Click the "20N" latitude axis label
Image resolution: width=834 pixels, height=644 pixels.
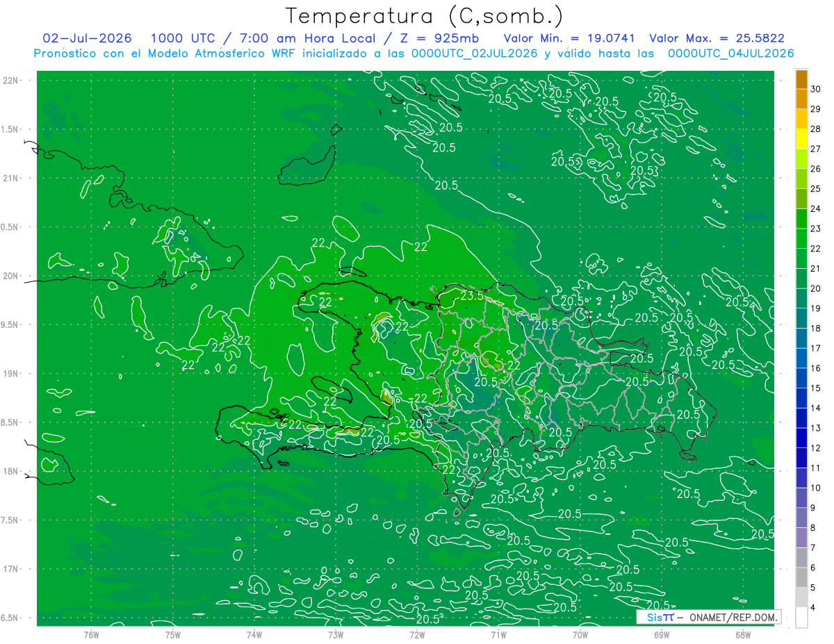[x=10, y=276]
